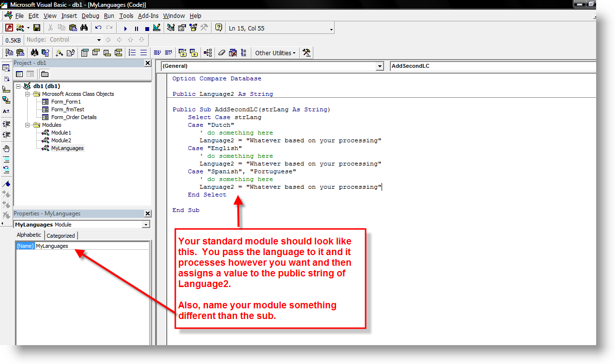Toggle folders view in Project panel
The width and height of the screenshot is (615, 364).
(x=45, y=74)
